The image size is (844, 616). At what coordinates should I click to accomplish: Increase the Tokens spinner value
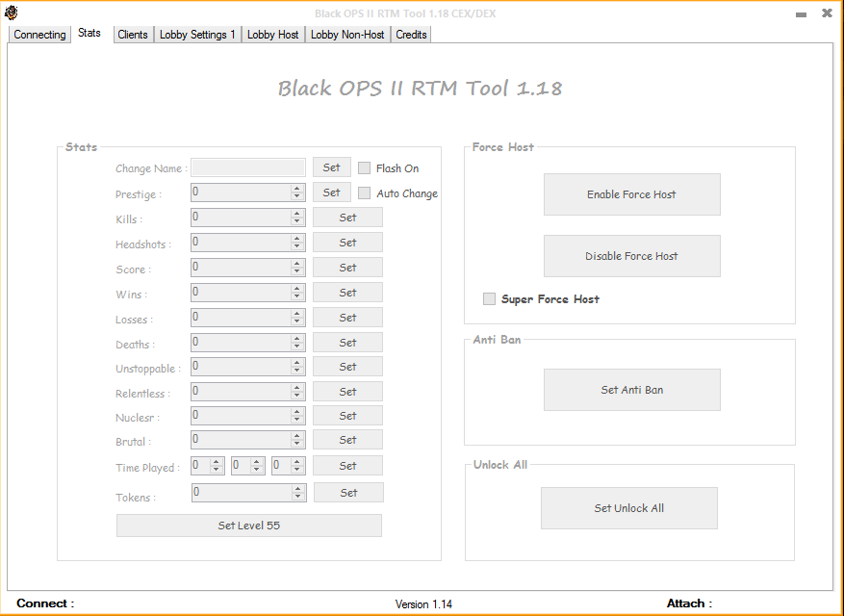point(298,489)
